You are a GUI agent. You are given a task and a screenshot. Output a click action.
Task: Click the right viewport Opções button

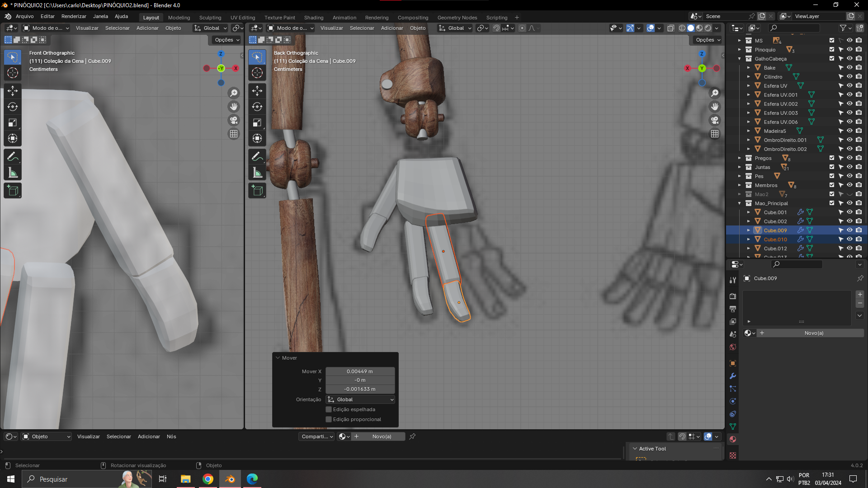click(708, 40)
